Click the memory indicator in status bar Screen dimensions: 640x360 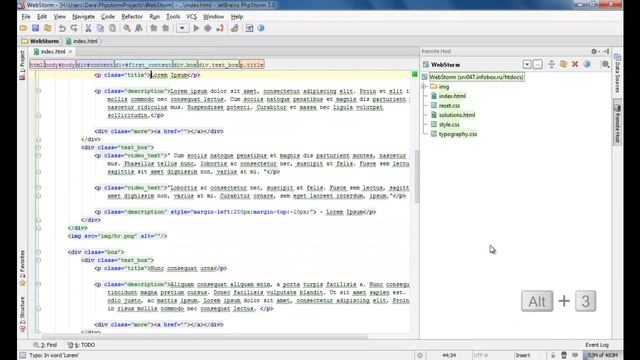(602, 356)
